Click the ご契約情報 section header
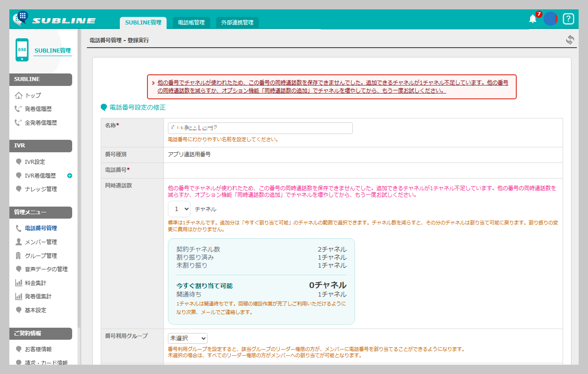This screenshot has width=588, height=374. pyautogui.click(x=41, y=333)
